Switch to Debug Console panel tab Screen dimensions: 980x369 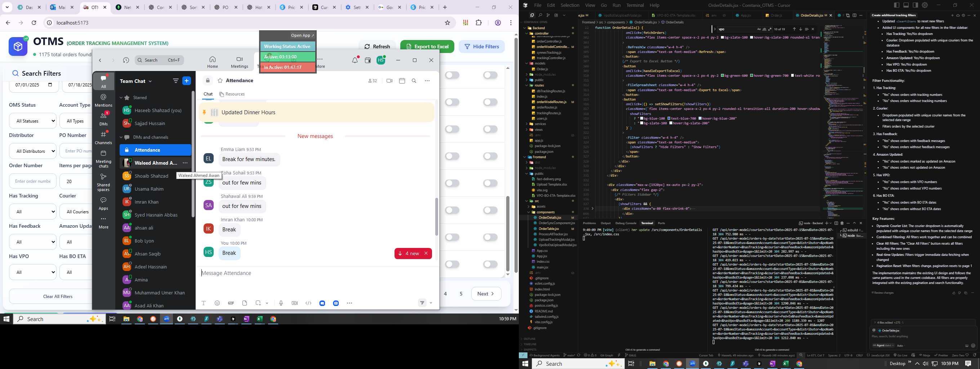(625, 223)
